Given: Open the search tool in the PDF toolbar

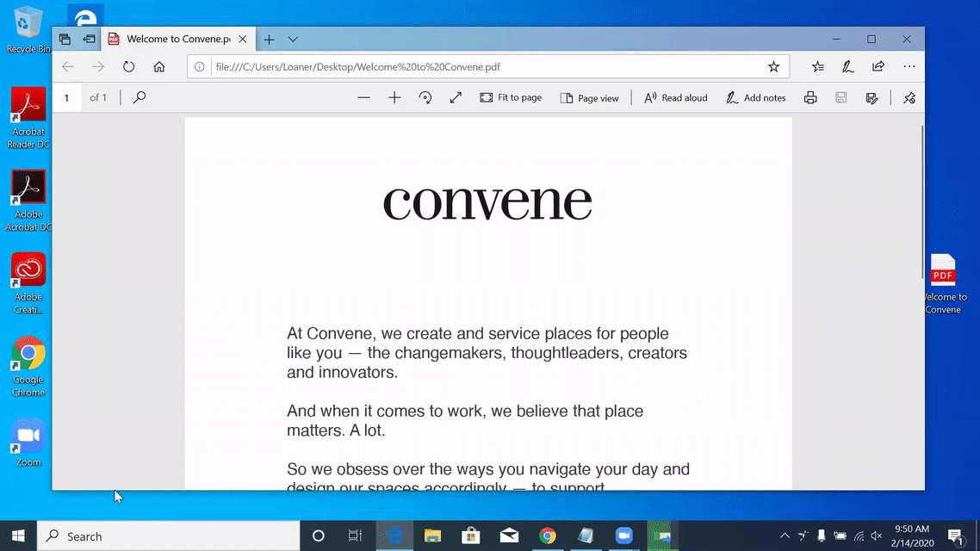Looking at the screenshot, I should (139, 97).
